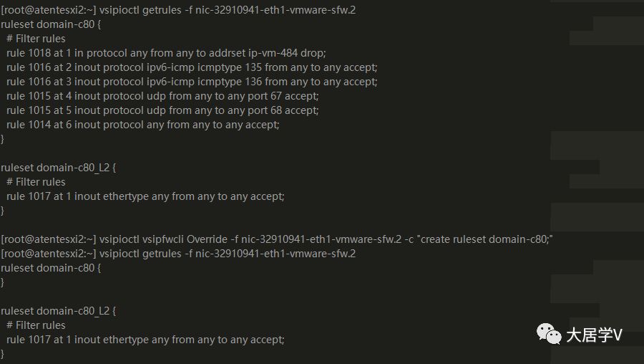Screen dimensions: 644x364
Task: Click rule 1015 port 67 line
Action: point(162,96)
